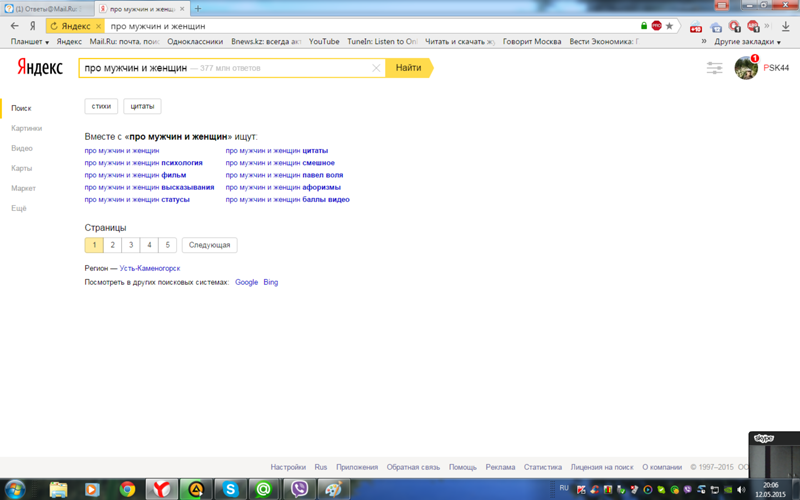The image size is (800, 500).
Task: Go to results page 2
Action: click(113, 245)
